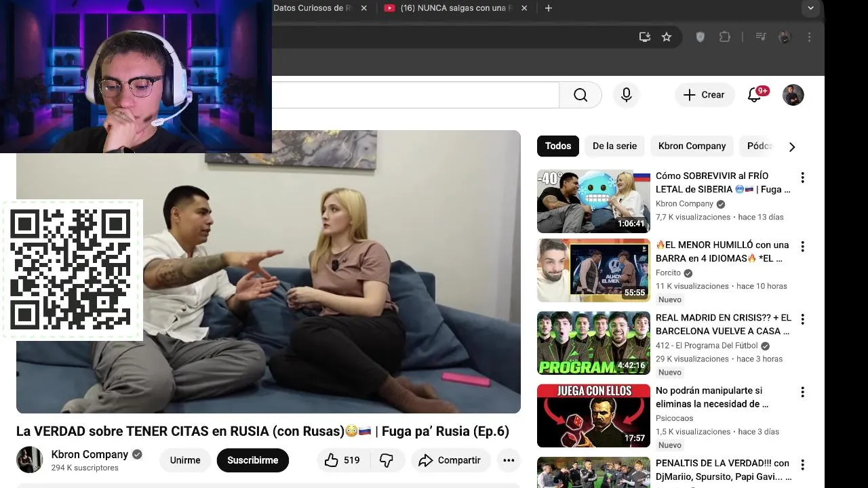Open the Chrome profile avatar
The width and height of the screenshot is (868, 488).
785,37
